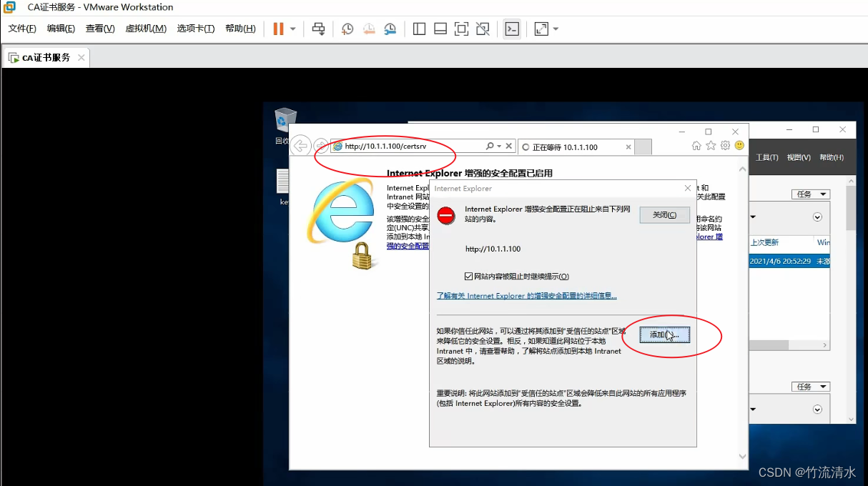
Task: Close the 正在等待 10.1.1.100 browser tab
Action: (x=628, y=147)
